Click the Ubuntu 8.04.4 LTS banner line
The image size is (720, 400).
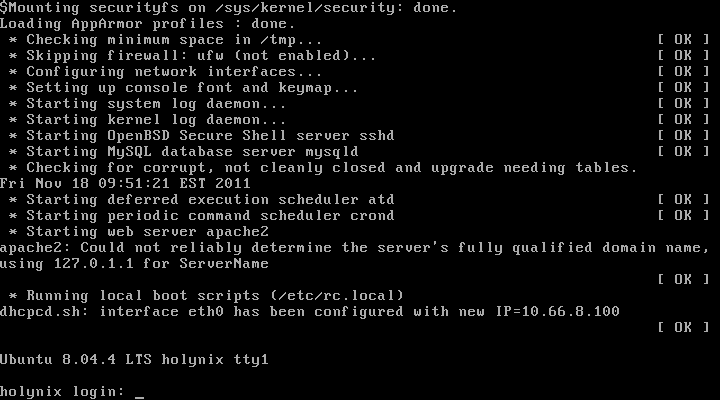point(134,360)
